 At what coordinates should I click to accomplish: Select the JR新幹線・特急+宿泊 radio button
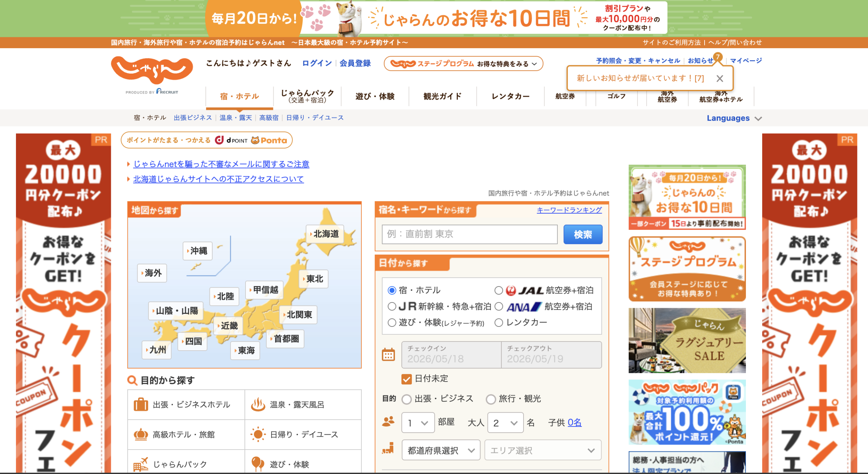coord(392,307)
